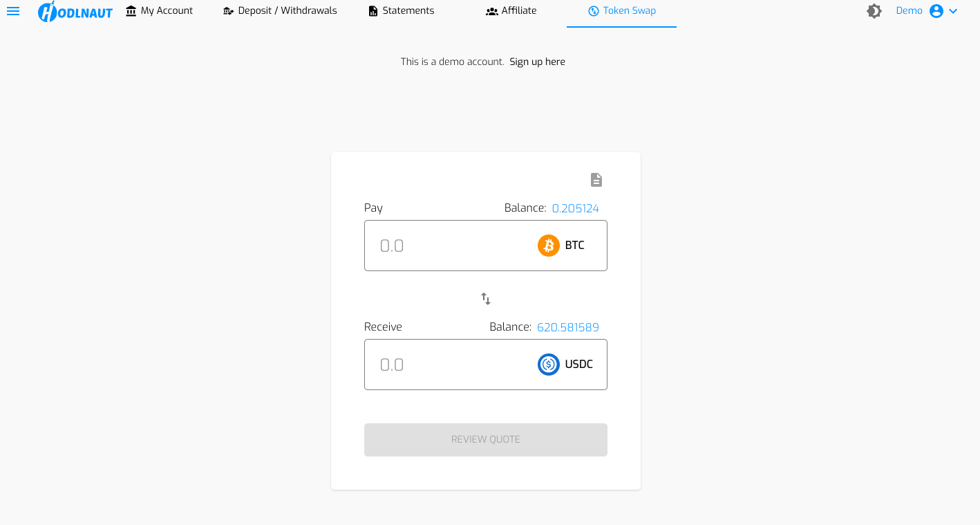
Task: Click the Hodlnaut logo
Action: (x=75, y=11)
